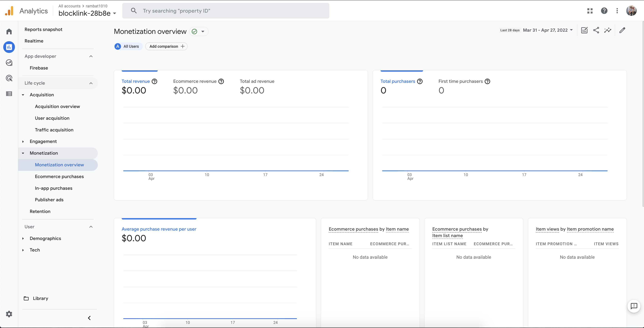Viewport: 644px width, 328px height.
Task: Click the All Users badge icon
Action: tap(118, 46)
